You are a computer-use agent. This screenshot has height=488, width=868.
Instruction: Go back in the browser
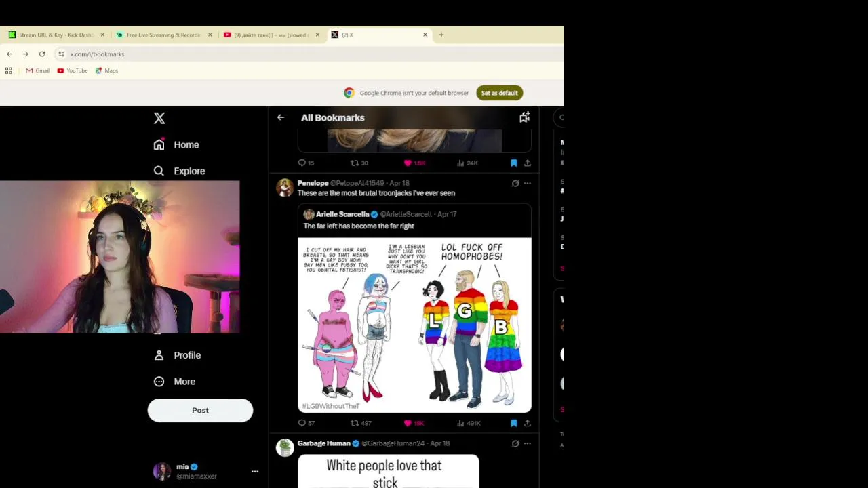coord(9,54)
